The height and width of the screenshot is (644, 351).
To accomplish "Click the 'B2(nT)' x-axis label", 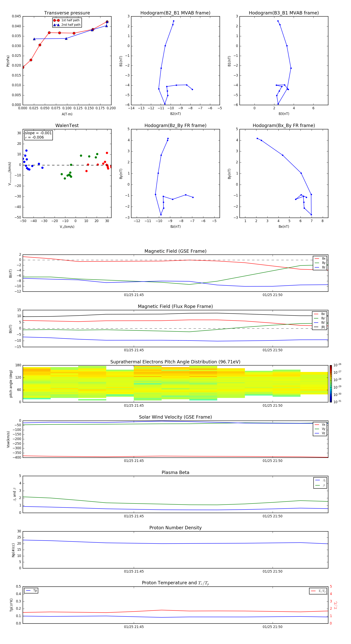I will click(175, 114).
